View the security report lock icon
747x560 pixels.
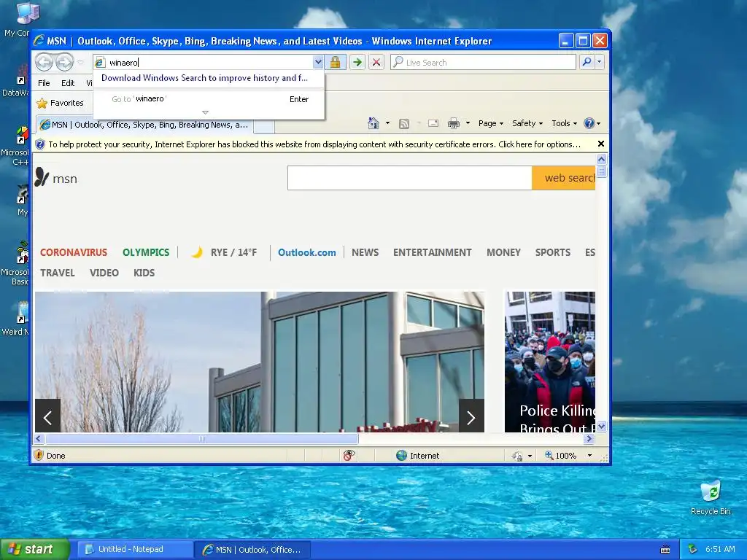coord(336,62)
